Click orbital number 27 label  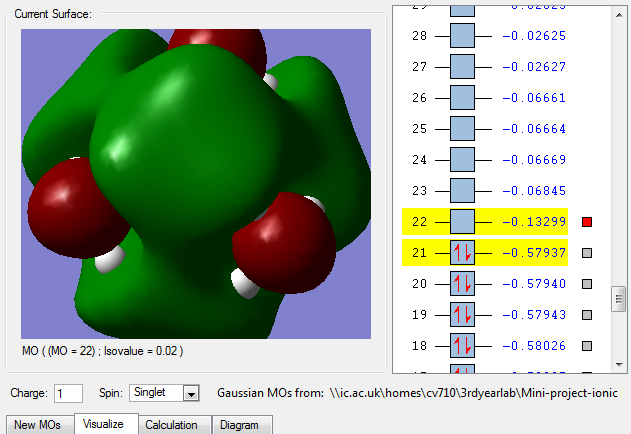click(419, 67)
